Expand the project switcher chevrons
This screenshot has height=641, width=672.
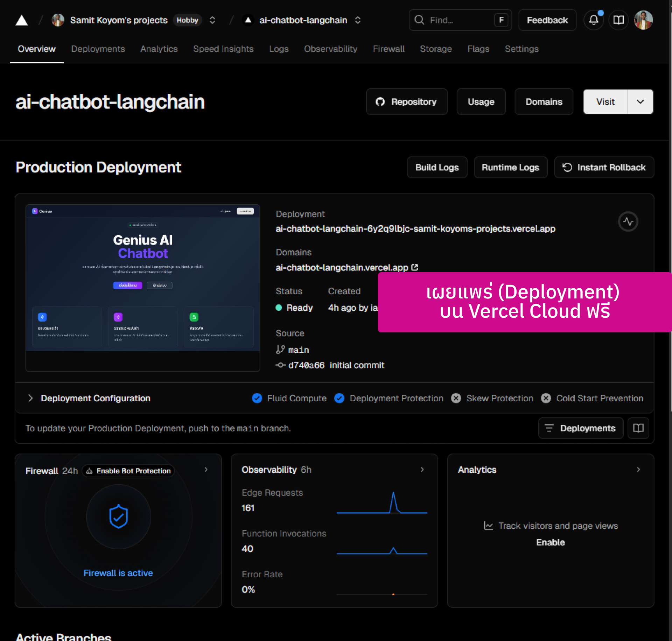(x=358, y=20)
